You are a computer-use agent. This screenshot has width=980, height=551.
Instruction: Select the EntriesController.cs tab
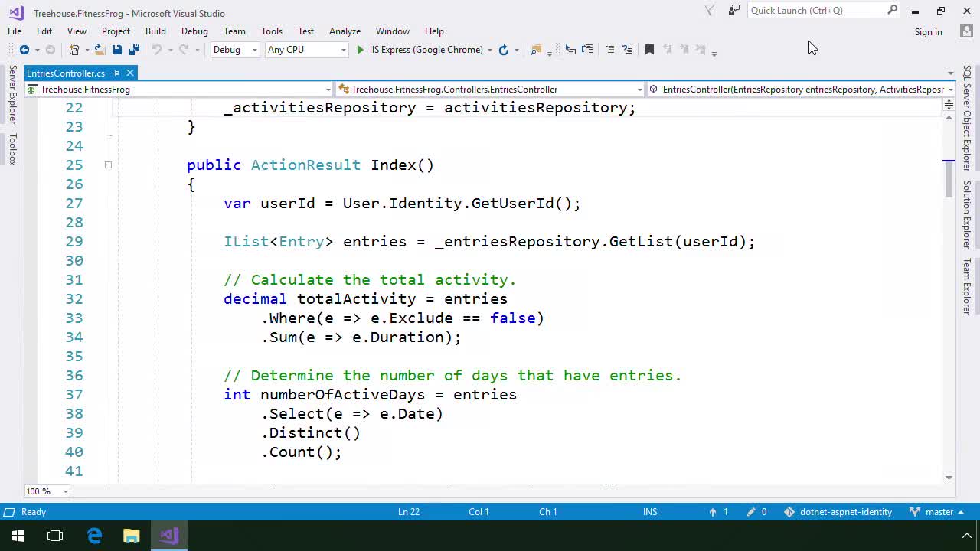(65, 73)
